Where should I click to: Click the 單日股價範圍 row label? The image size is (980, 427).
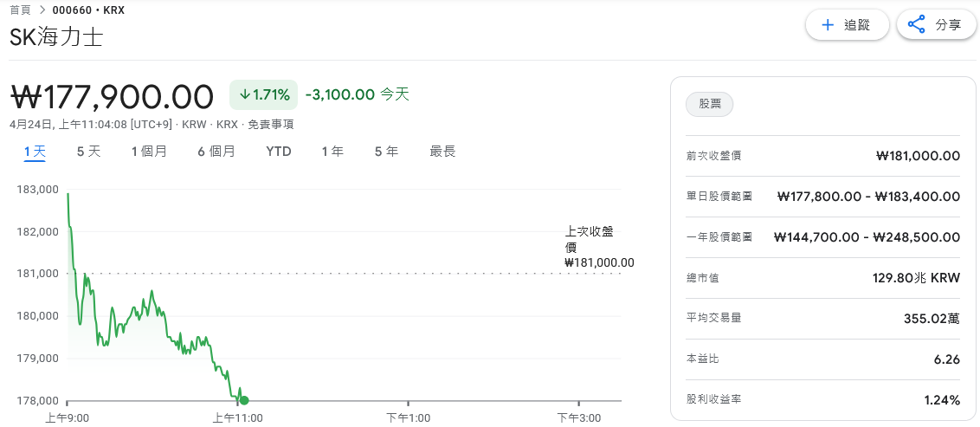click(x=719, y=197)
